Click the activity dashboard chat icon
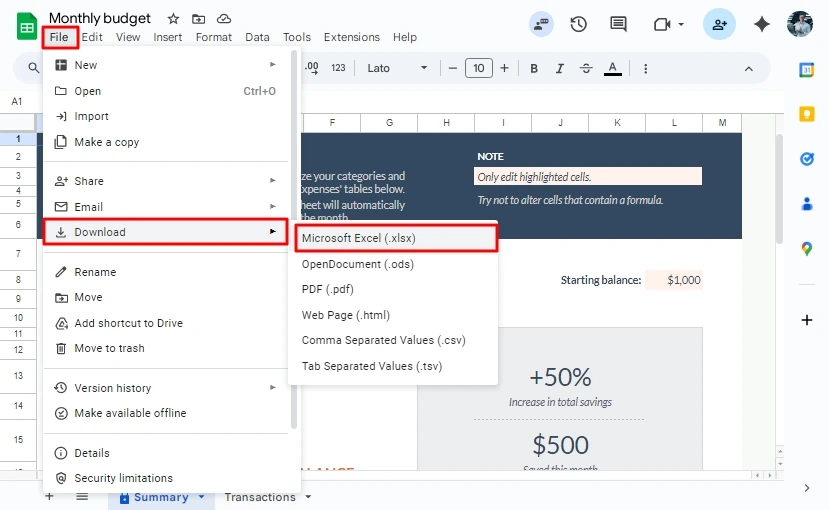 click(x=541, y=24)
